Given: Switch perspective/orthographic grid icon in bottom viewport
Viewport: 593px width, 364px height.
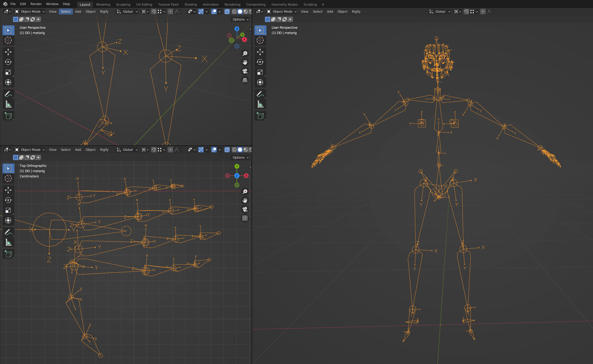Looking at the screenshot, I should click(245, 218).
